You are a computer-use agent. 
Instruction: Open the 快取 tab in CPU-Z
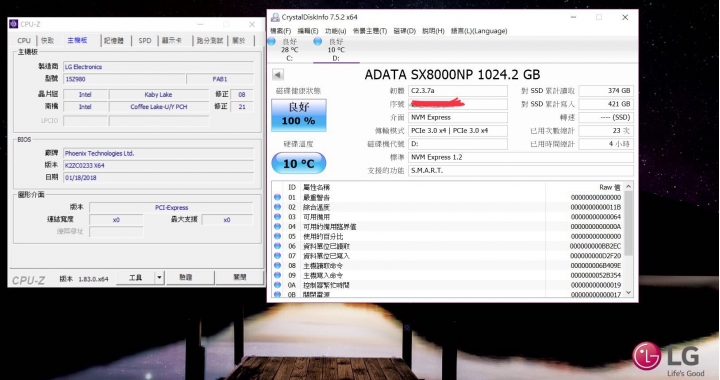[48, 40]
